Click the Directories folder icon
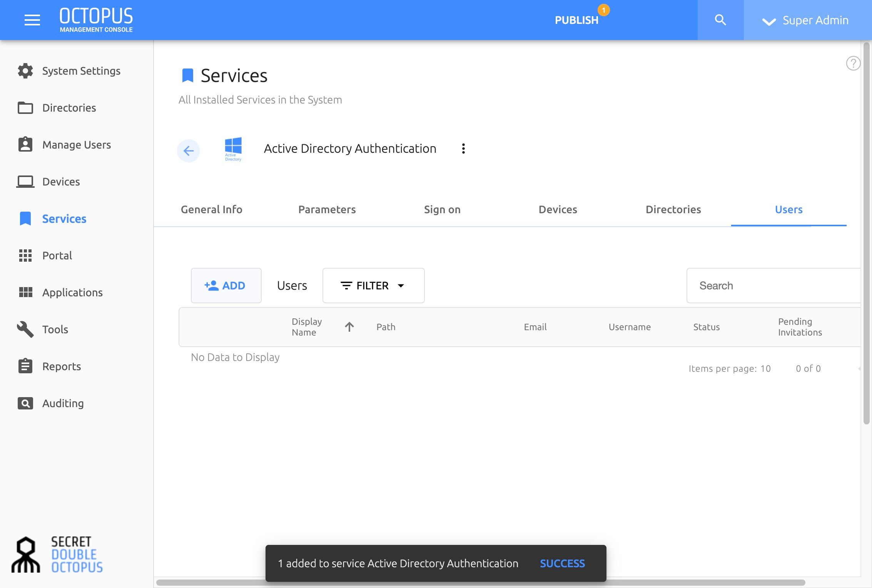Viewport: 872px width, 588px height. coord(25,108)
